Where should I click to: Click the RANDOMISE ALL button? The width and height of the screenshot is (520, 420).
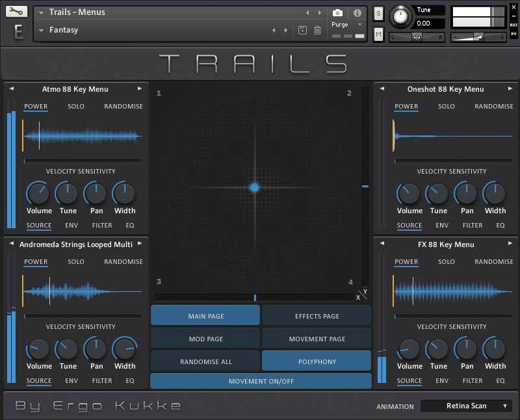click(x=205, y=361)
